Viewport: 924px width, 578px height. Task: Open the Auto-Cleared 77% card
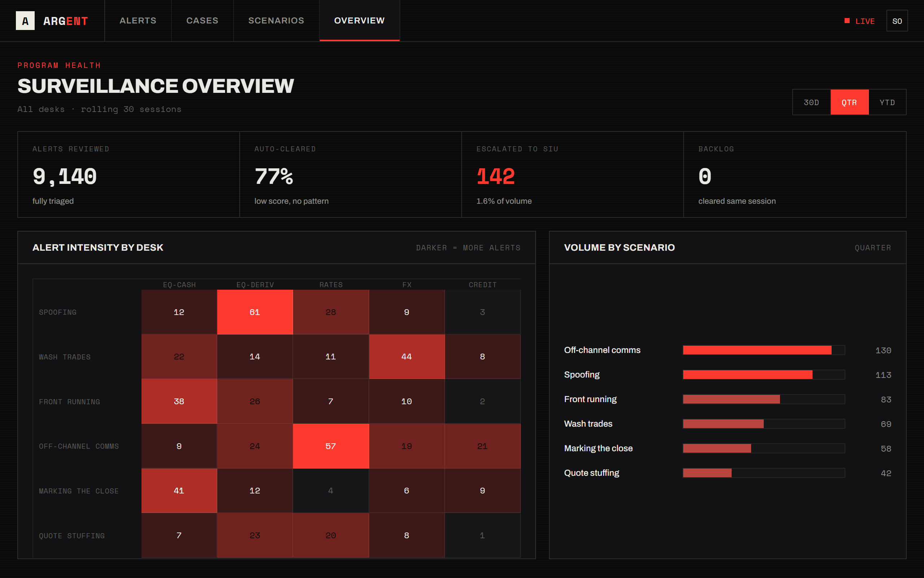tap(350, 175)
